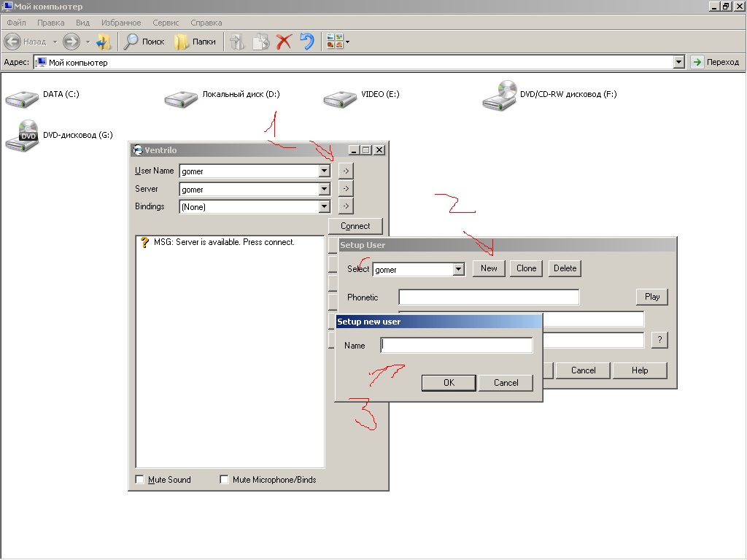Click the forward navigation arrow icon
This screenshot has width=747, height=560.
[71, 42]
